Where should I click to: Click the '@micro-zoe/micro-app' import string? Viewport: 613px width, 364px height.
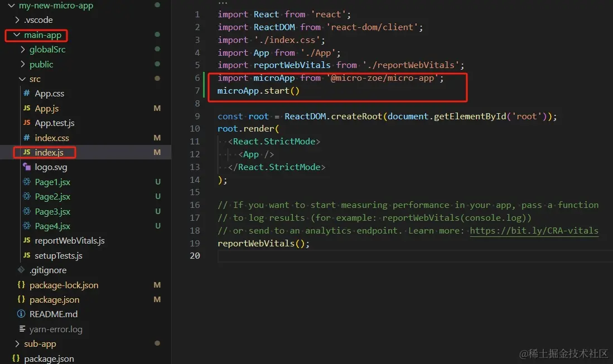tap(382, 78)
